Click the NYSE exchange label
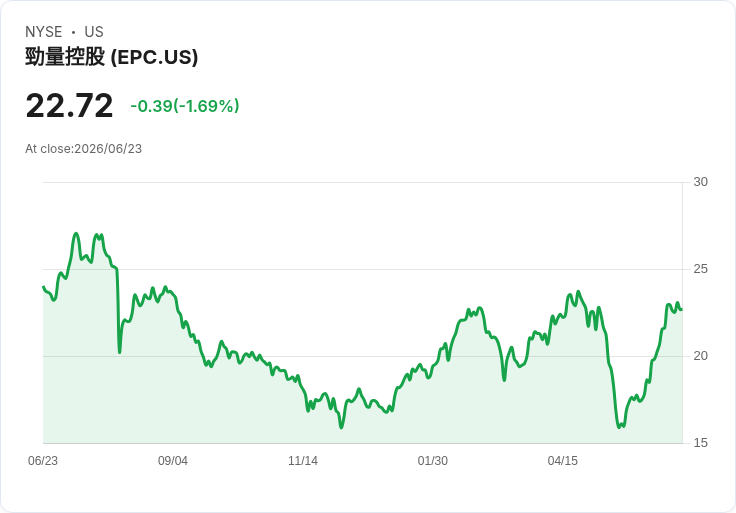The image size is (736, 513). 44,32
